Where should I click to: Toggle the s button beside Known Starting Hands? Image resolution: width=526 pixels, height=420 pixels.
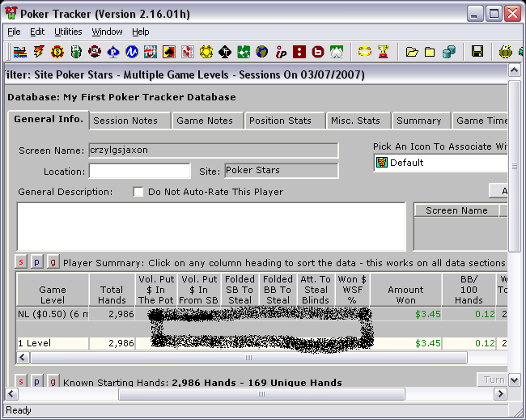[21, 380]
